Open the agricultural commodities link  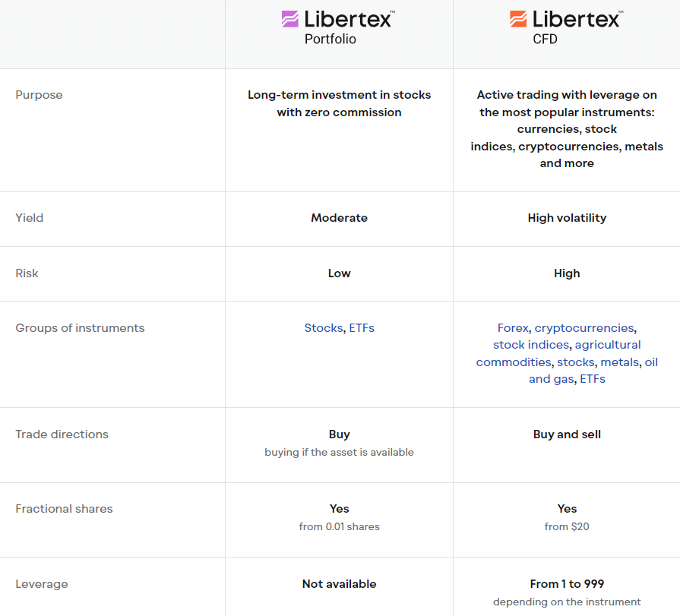point(558,353)
